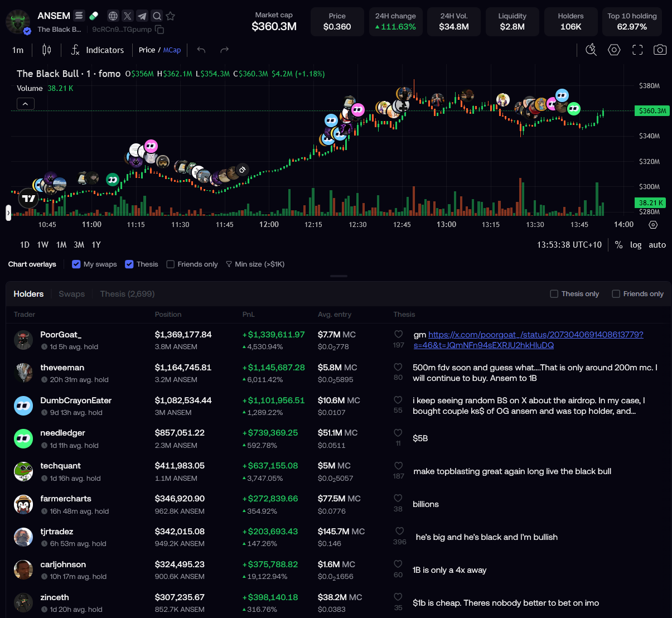Image resolution: width=672 pixels, height=618 pixels.
Task: Click the Top 10 holding 62.97% stat card
Action: tap(632, 22)
